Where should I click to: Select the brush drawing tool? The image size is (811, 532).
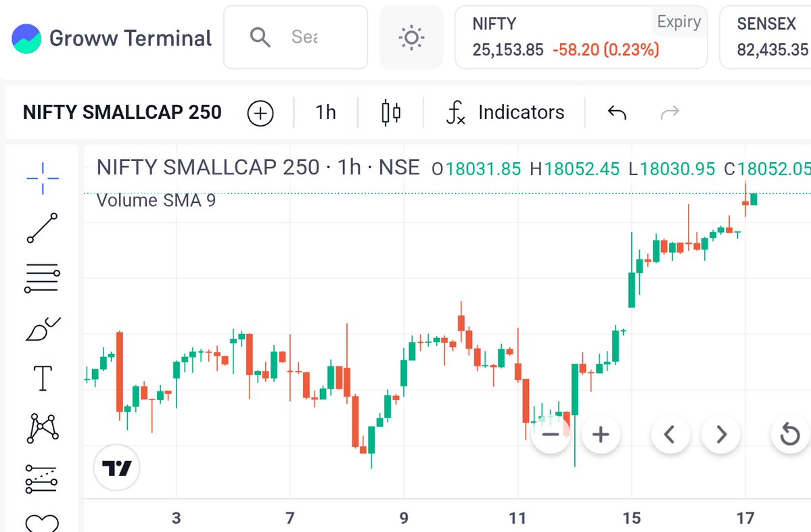pos(43,329)
